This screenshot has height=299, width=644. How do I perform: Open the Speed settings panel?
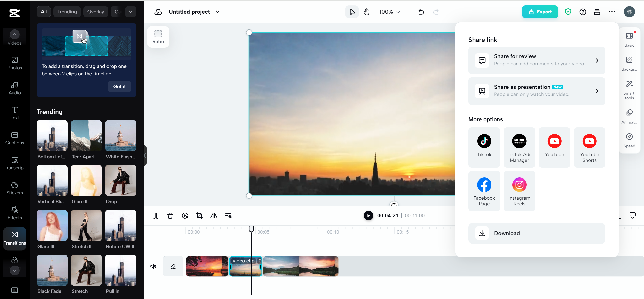(629, 141)
